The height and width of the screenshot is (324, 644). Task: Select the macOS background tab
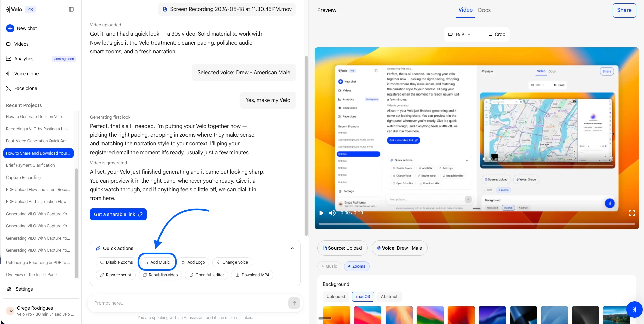pyautogui.click(x=363, y=297)
